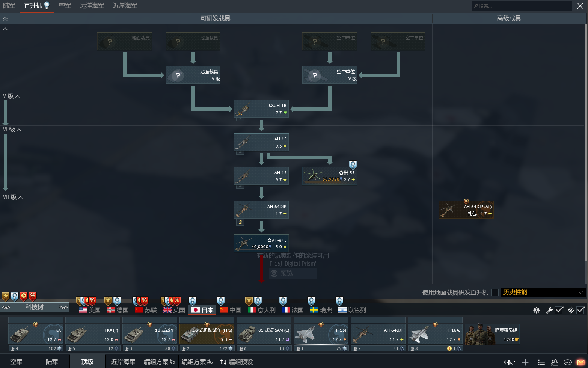Select the AH-64DJP crew slot in bottom bar

(378, 334)
